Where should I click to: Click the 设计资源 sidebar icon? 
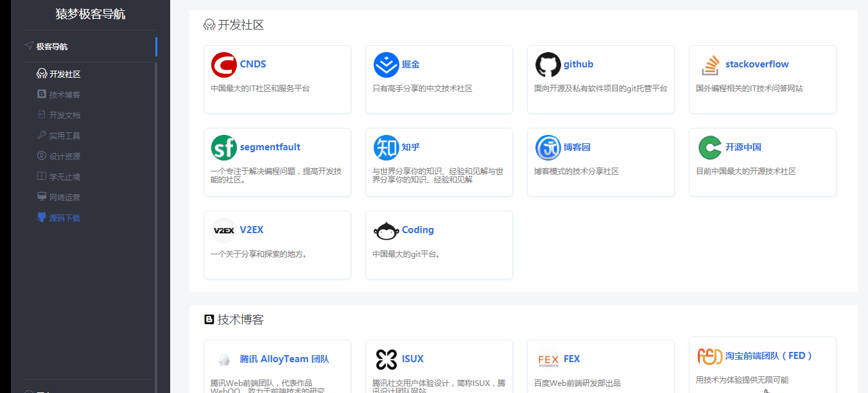click(42, 156)
